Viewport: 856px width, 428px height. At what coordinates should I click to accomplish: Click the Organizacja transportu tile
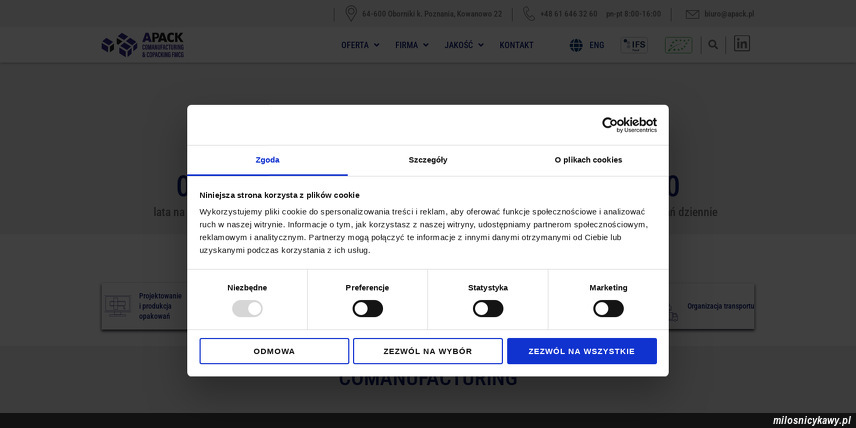click(x=711, y=306)
